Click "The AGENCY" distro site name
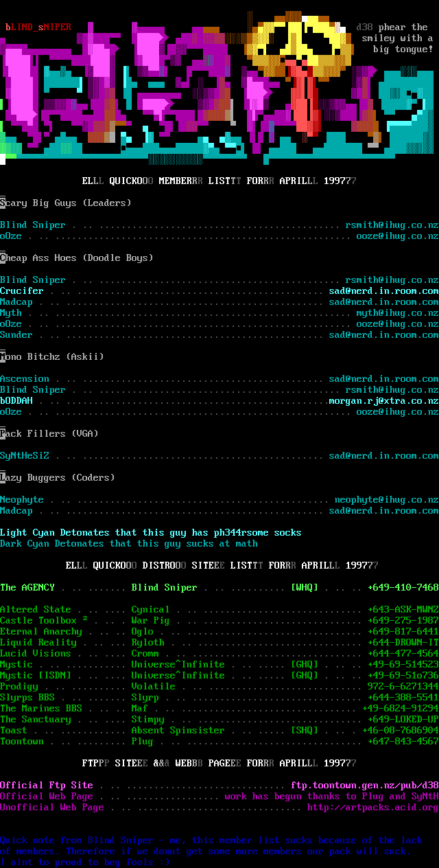The width and height of the screenshot is (439, 868). point(27,588)
